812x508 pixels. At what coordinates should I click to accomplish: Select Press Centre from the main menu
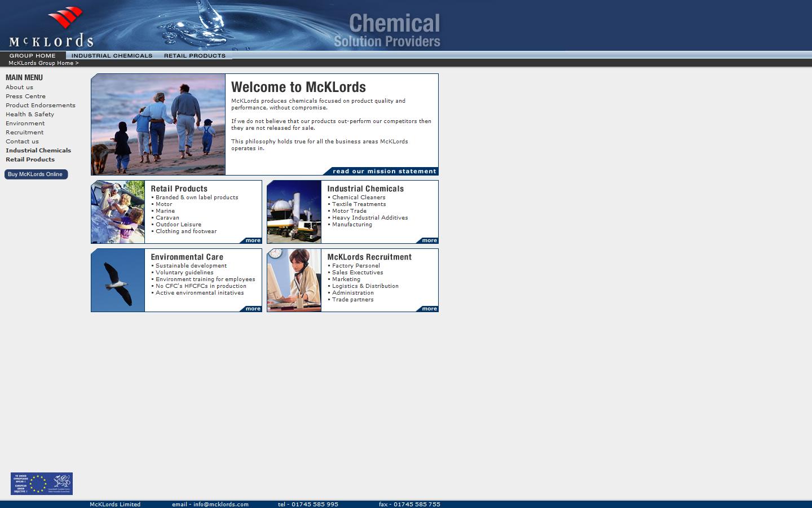click(25, 96)
